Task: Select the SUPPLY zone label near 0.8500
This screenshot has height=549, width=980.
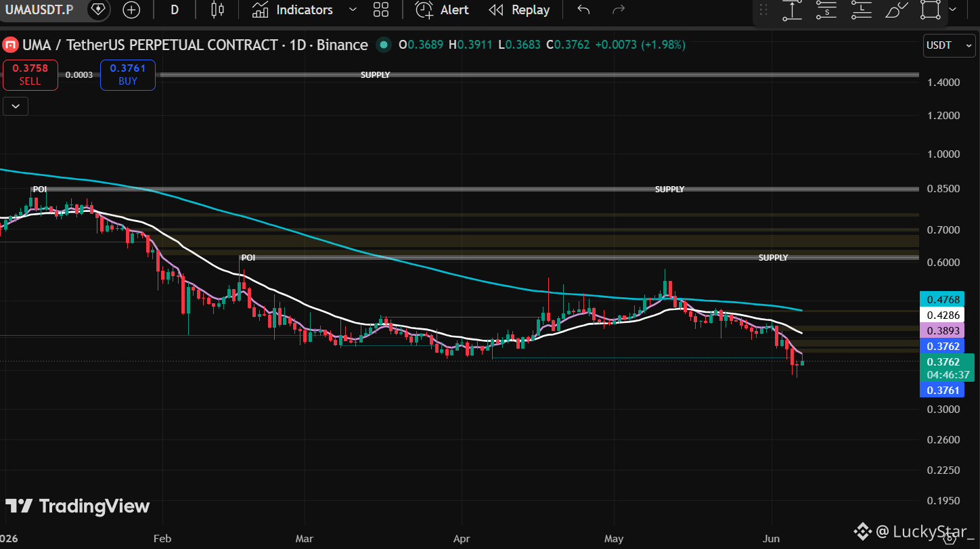Action: (670, 190)
